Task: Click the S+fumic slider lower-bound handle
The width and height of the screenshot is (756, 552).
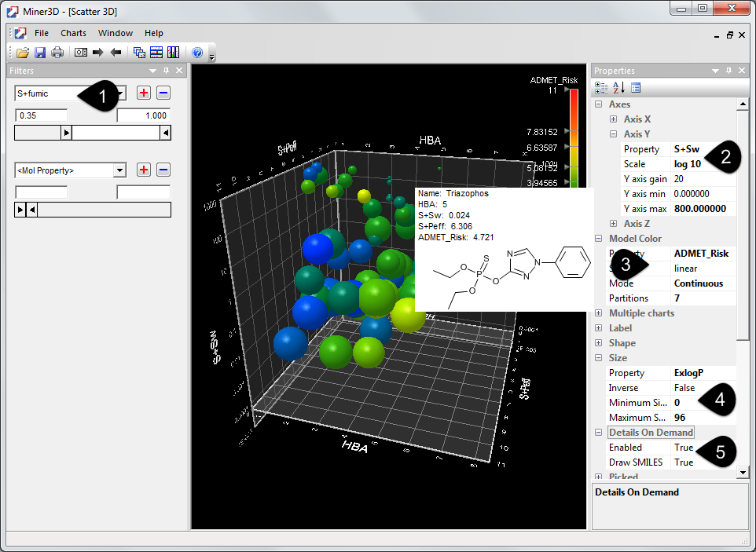Action: 67,133
